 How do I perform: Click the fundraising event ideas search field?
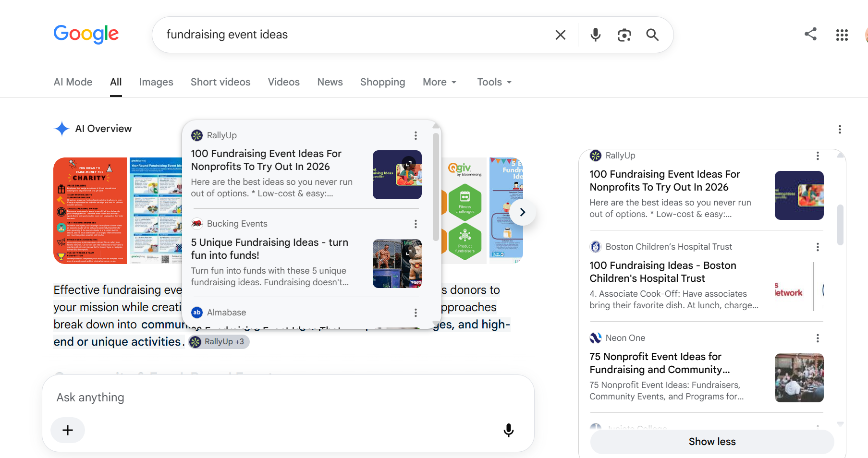(355, 35)
